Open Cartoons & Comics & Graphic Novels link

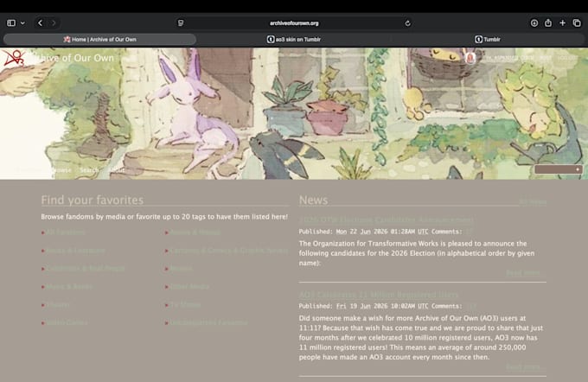coord(229,251)
